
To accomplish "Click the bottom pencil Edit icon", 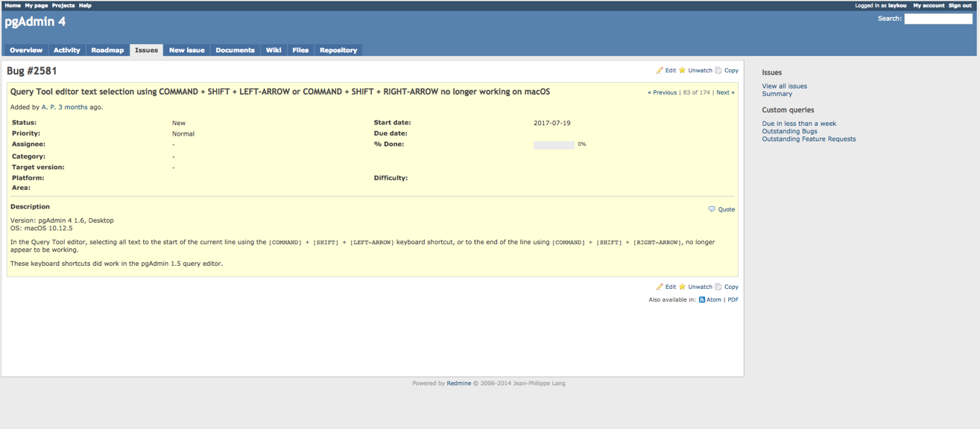I will [x=660, y=287].
